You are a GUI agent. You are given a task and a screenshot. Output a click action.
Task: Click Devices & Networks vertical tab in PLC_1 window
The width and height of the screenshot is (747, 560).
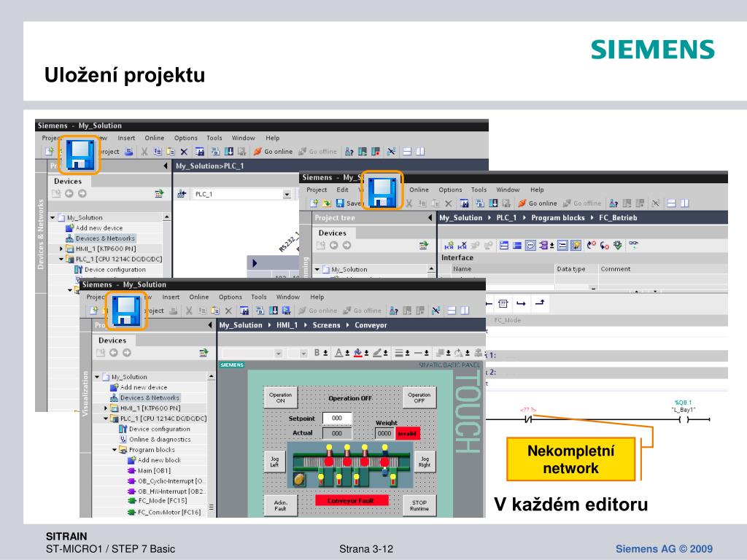pyautogui.click(x=41, y=234)
